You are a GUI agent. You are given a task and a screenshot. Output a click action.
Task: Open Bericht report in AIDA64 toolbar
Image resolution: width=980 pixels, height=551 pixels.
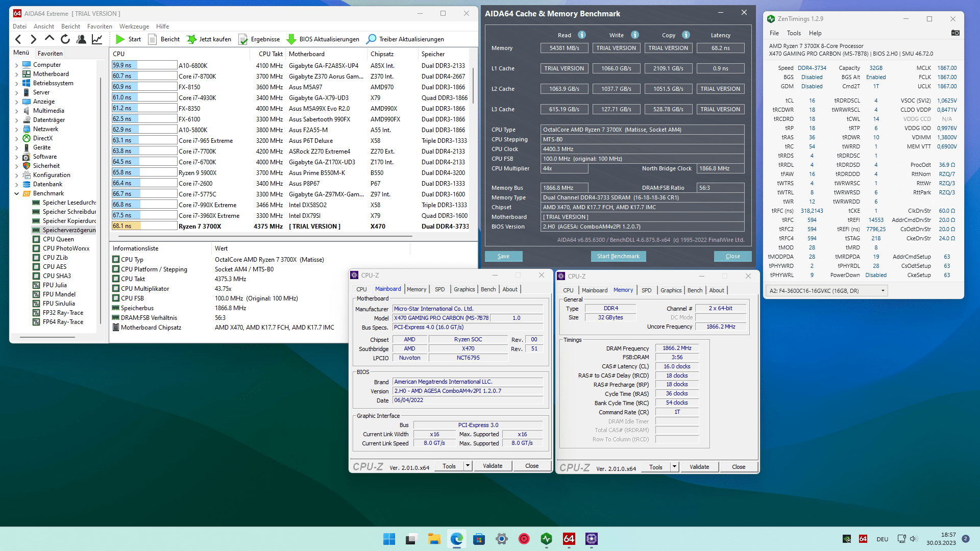164,39
